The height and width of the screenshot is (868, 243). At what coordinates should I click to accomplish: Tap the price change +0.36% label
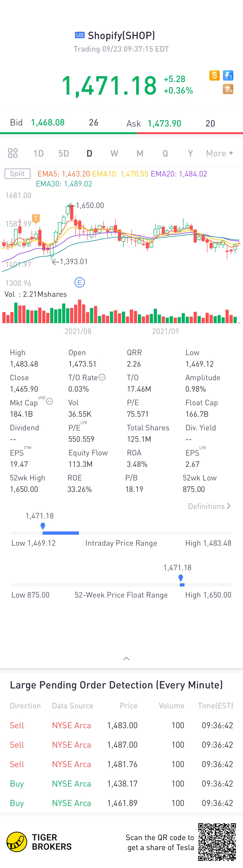[178, 90]
